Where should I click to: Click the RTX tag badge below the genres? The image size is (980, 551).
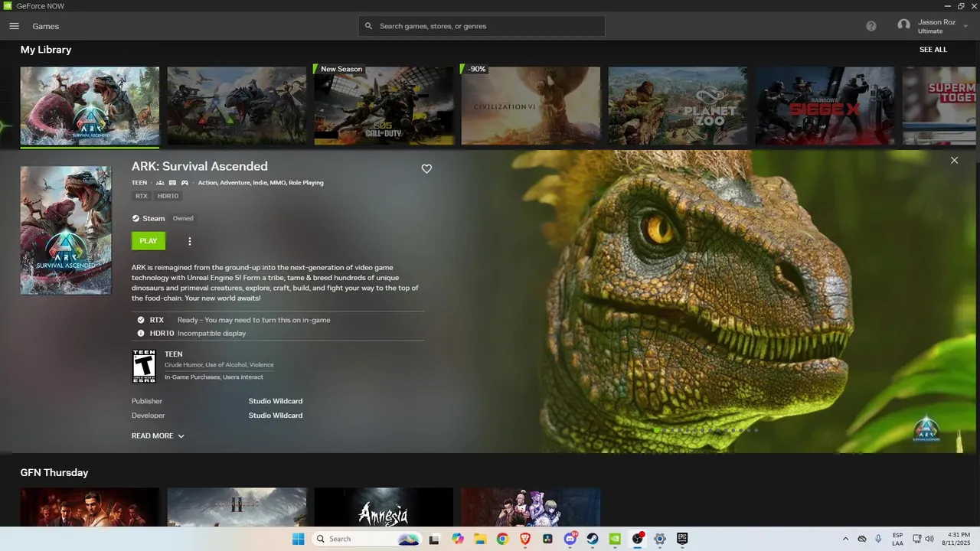point(142,196)
